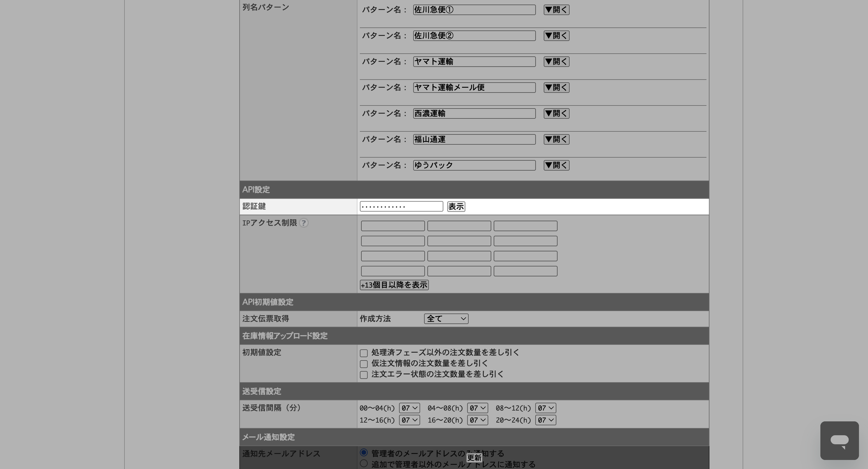
Task: Tick 注文エラー状態の注文数量を差し引く checkbox
Action: 363,375
